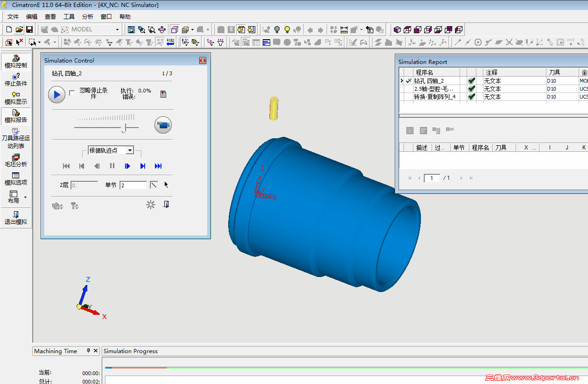Click the exit door icon in Simulation Control
This screenshot has height=384, width=588.
166,205
